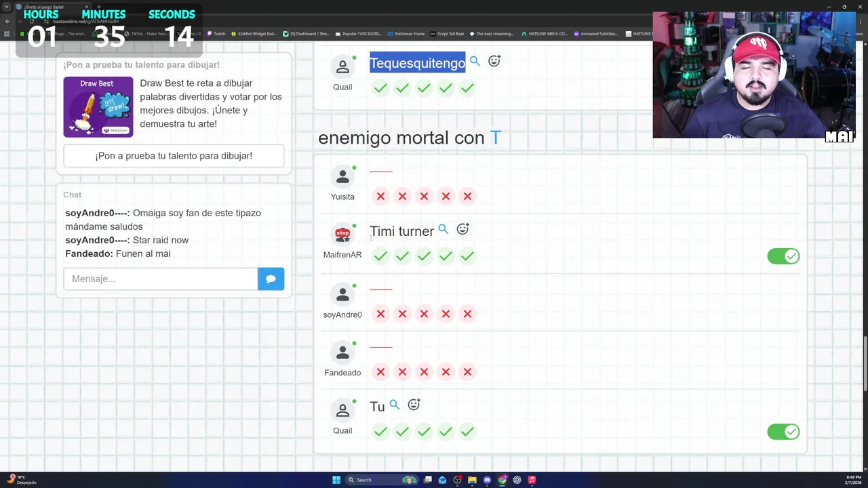Click first checkmark vote under Timi turner

[380, 256]
